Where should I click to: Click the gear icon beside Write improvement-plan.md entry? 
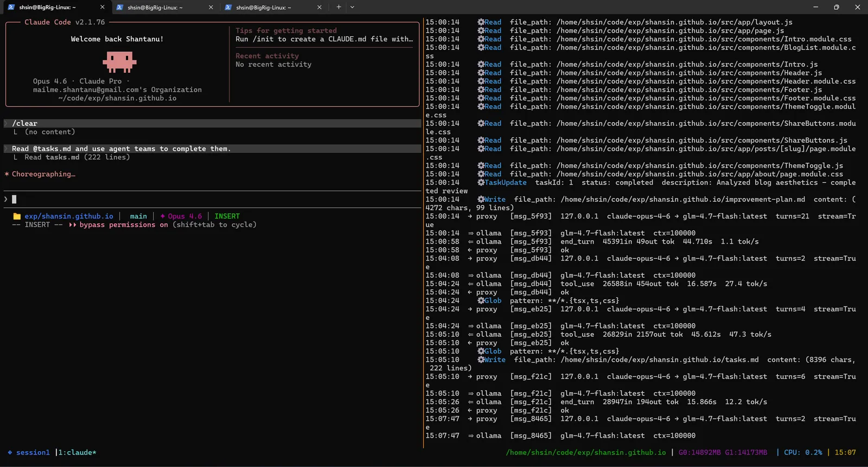pyautogui.click(x=481, y=200)
